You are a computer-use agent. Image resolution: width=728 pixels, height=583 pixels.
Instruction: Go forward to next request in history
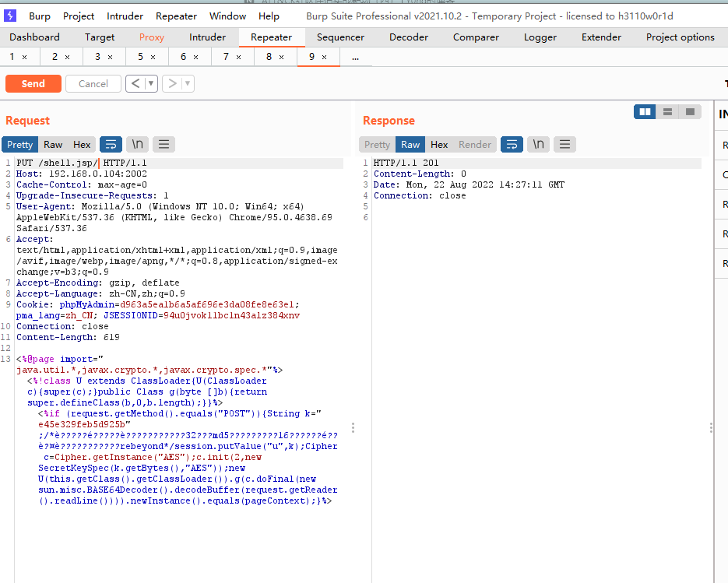(172, 83)
